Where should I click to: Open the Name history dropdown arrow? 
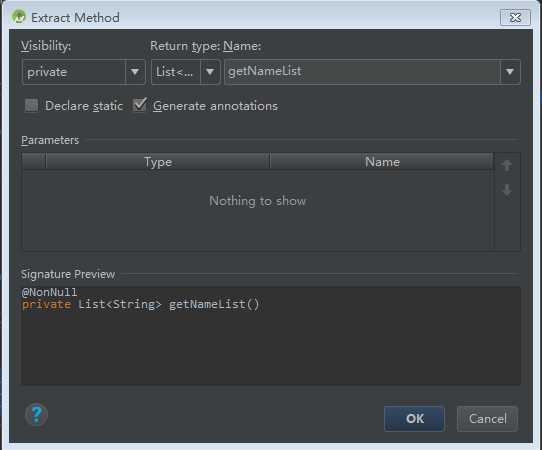click(x=510, y=72)
